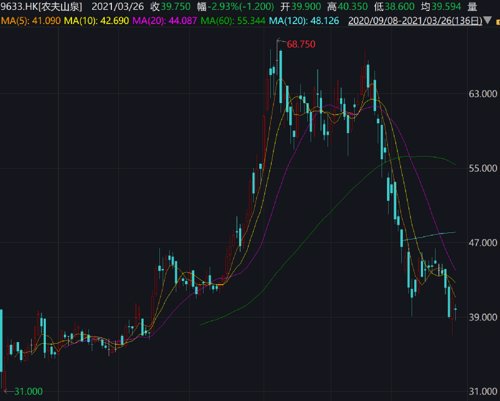Click the 68.750 high price marker
The height and width of the screenshot is (401, 500).
[x=301, y=44]
